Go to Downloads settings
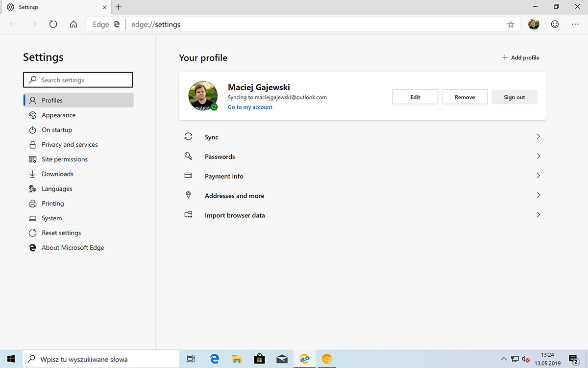588x368 pixels. pos(78,174)
